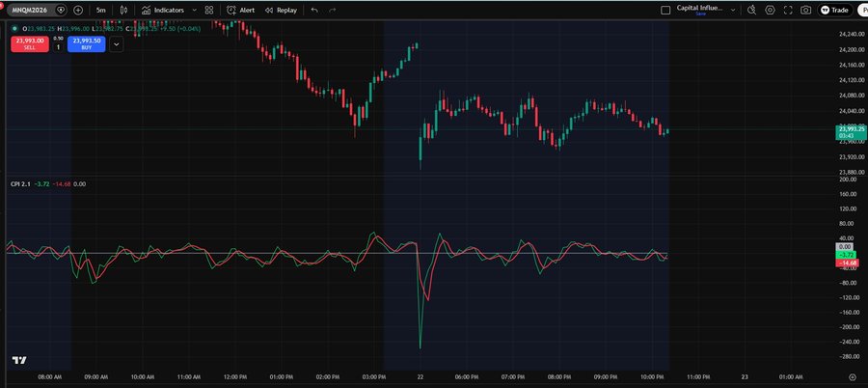Click the green -3.72 scale label
This screenshot has height=388, width=868.
(847, 255)
